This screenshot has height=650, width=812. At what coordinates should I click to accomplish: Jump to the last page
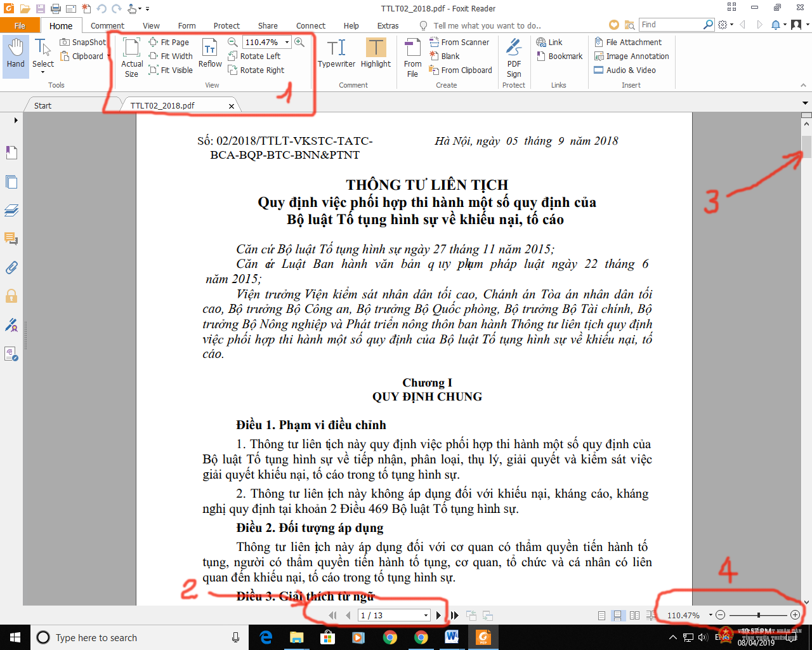click(455, 615)
